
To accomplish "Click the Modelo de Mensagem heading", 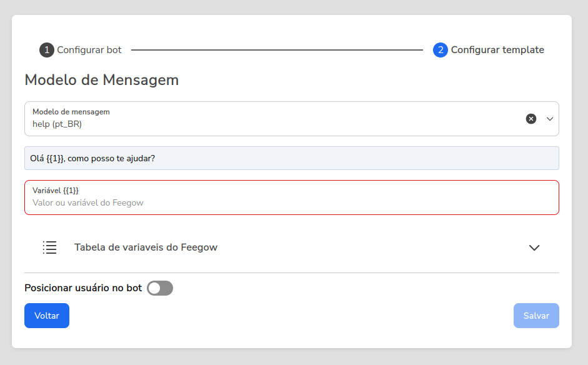I will point(102,80).
